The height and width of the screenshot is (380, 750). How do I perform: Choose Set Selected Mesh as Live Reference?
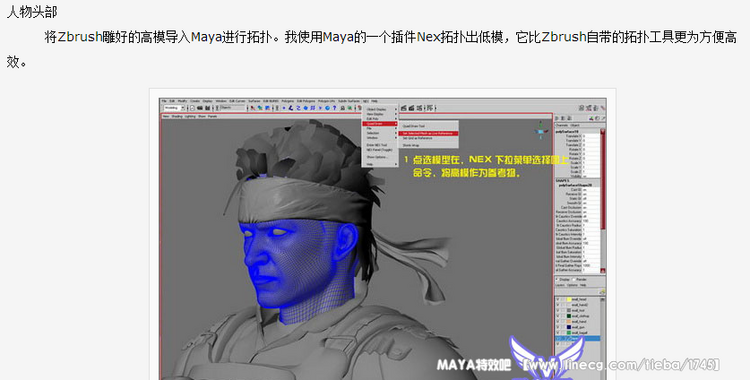[428, 134]
